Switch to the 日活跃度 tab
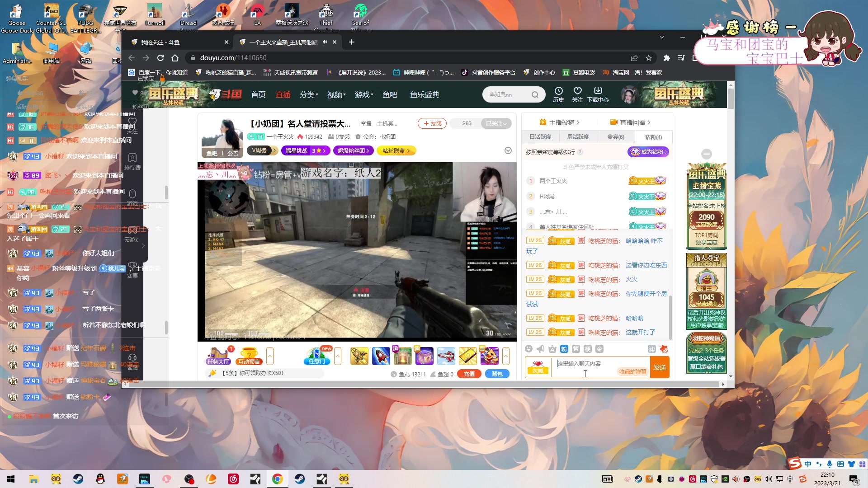The image size is (868, 488). click(540, 137)
